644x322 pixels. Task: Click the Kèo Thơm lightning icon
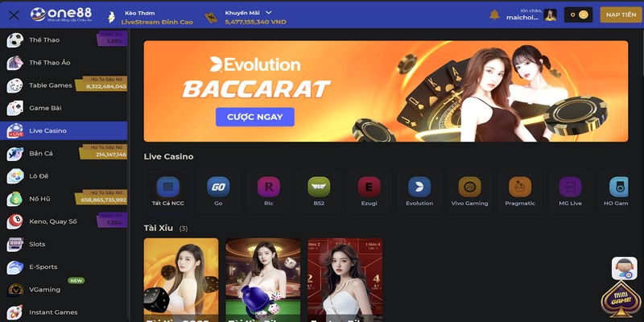click(111, 17)
